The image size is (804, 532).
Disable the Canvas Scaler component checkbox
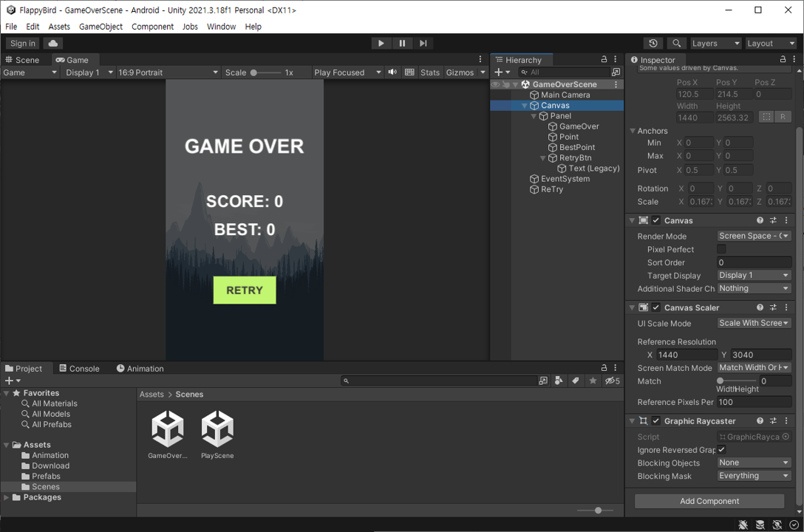coord(655,307)
